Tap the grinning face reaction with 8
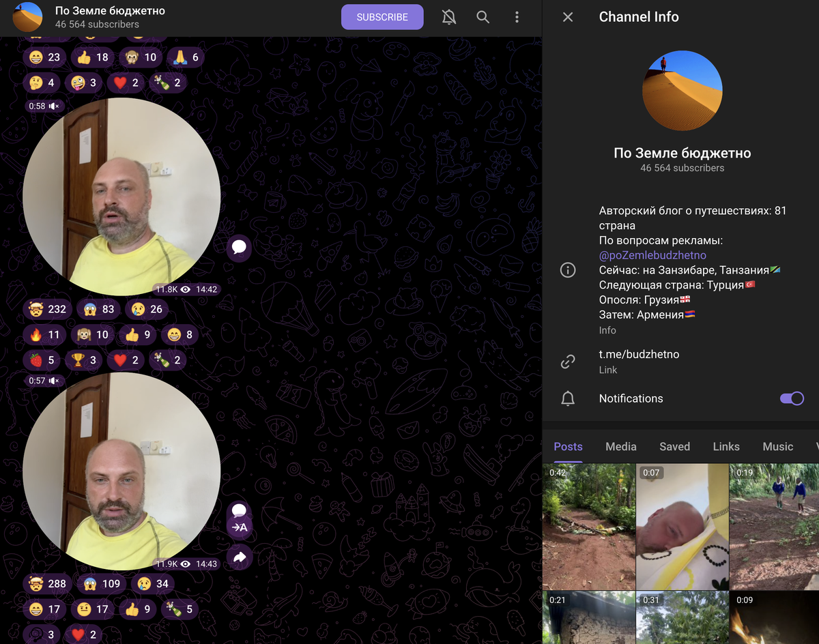The width and height of the screenshot is (819, 644). click(x=180, y=335)
